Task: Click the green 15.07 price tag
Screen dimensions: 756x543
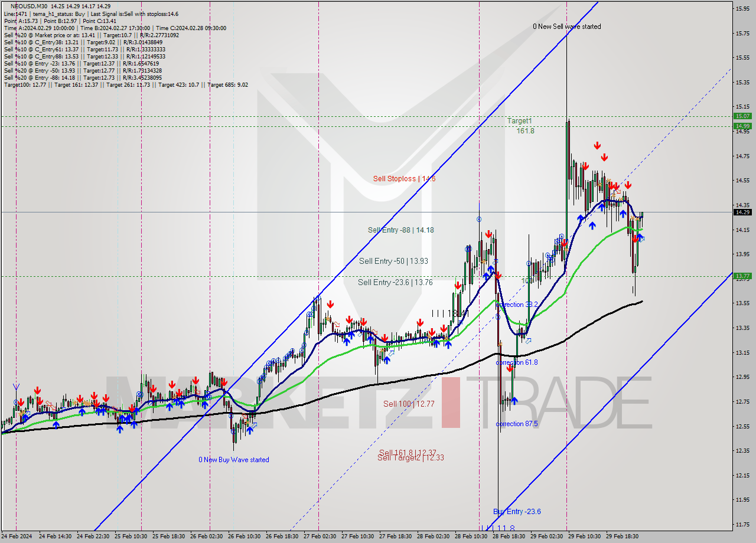Action: (742, 116)
